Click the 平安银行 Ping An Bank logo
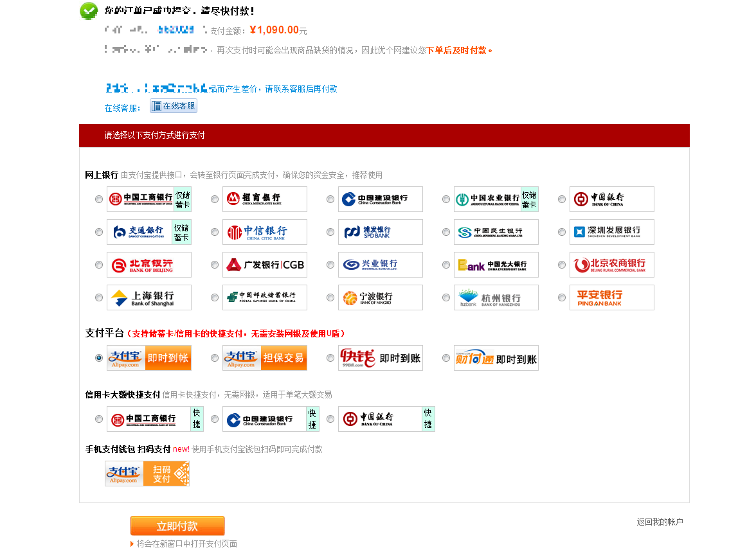The width and height of the screenshot is (756, 550). 612,297
